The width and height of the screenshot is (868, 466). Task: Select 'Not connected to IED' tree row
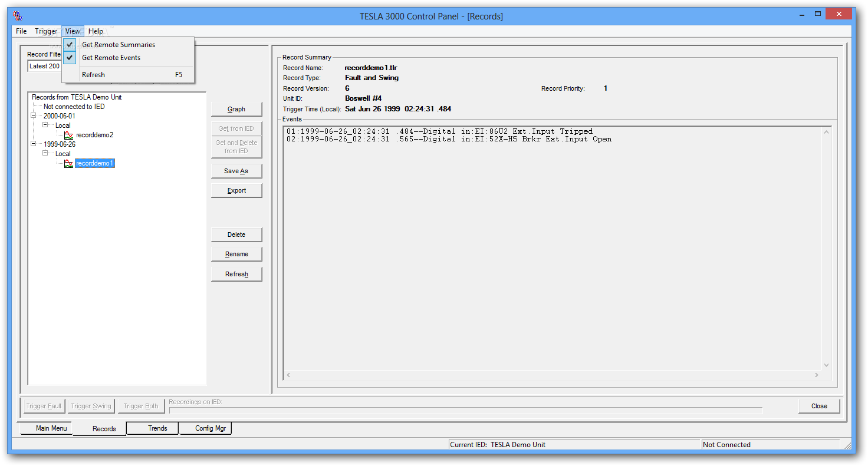click(x=74, y=107)
